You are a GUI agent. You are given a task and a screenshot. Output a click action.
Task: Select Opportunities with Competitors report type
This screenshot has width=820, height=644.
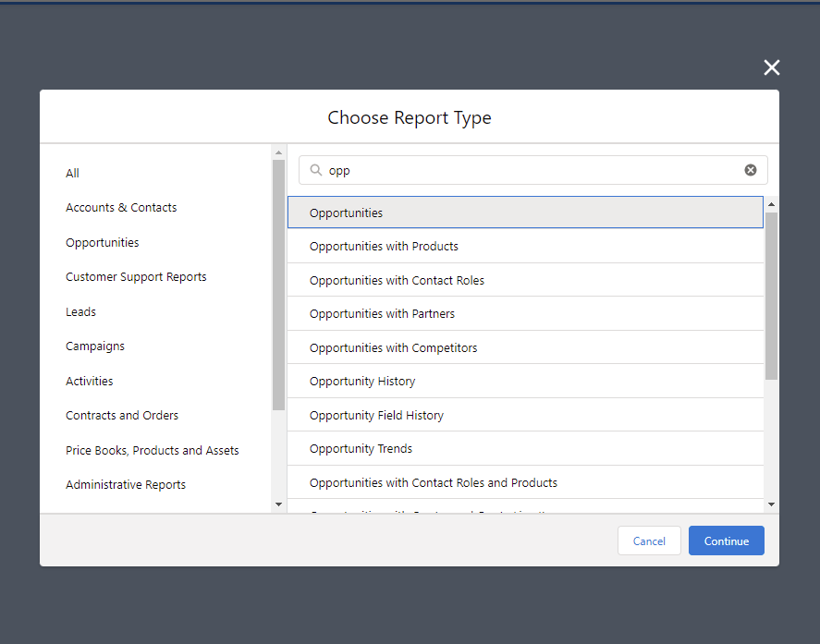(x=393, y=348)
